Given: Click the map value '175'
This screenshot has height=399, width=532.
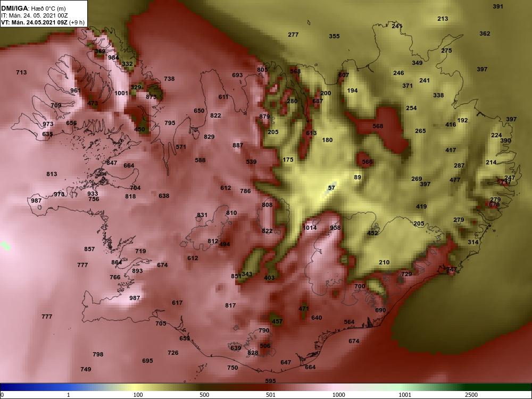Looking at the screenshot, I should [288, 160].
